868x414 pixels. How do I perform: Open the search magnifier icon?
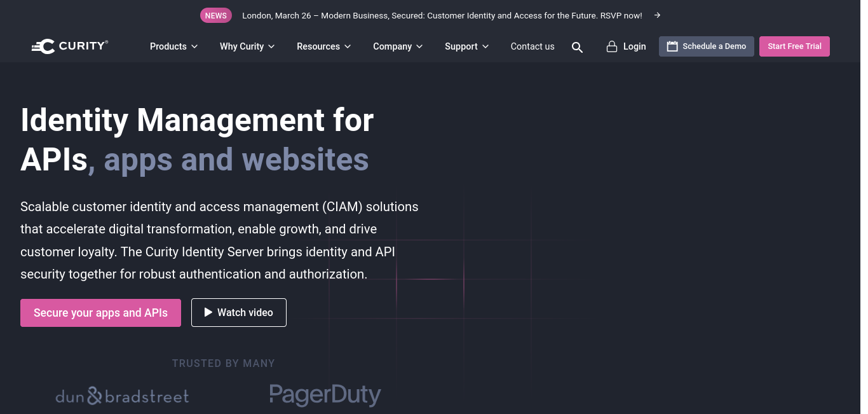[577, 47]
